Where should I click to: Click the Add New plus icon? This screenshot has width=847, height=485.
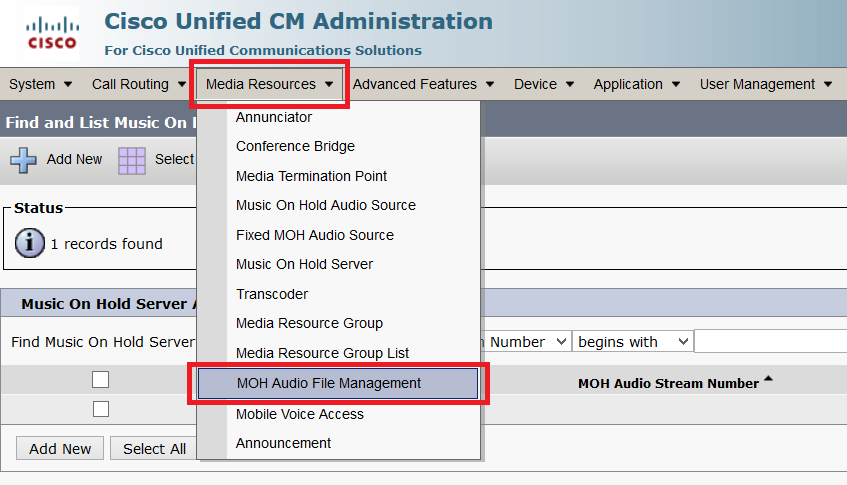[23, 159]
